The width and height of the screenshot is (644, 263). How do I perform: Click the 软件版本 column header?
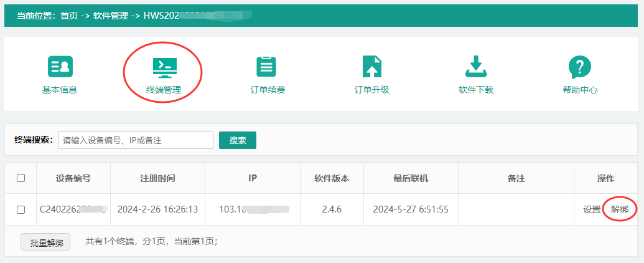pos(332,178)
